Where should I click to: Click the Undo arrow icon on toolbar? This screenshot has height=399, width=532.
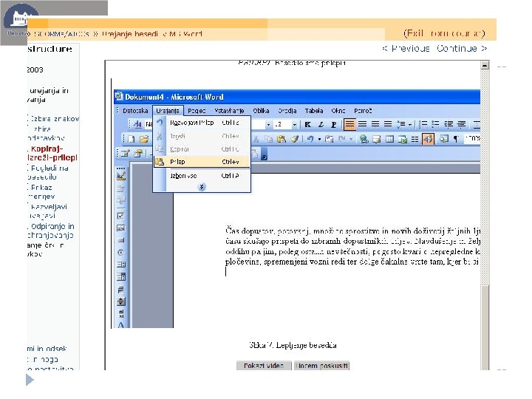pos(310,139)
